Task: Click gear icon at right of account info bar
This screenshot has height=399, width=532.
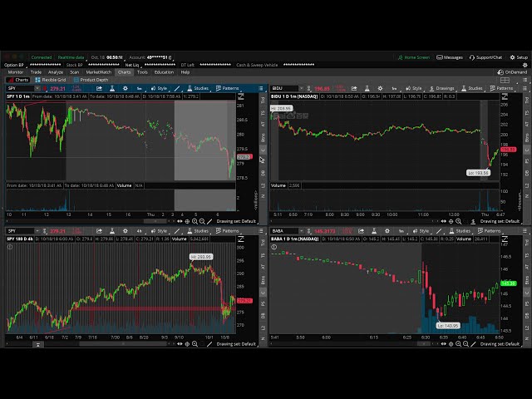Action: pyautogui.click(x=525, y=65)
